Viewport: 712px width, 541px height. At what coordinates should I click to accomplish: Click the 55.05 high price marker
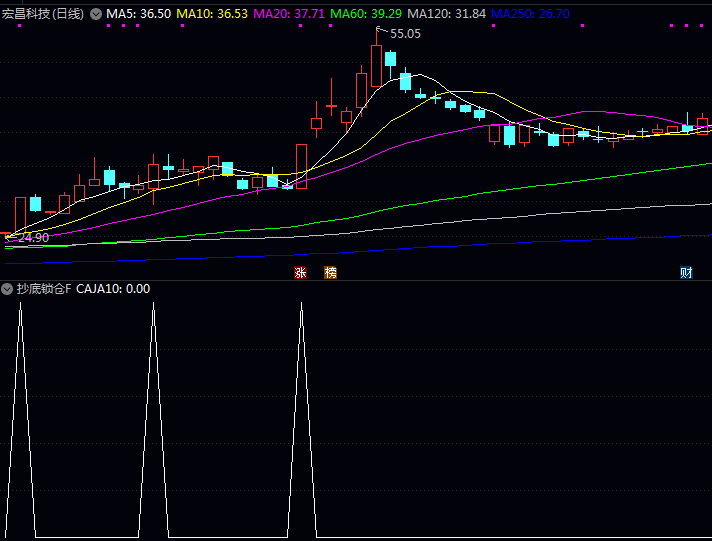tap(405, 34)
